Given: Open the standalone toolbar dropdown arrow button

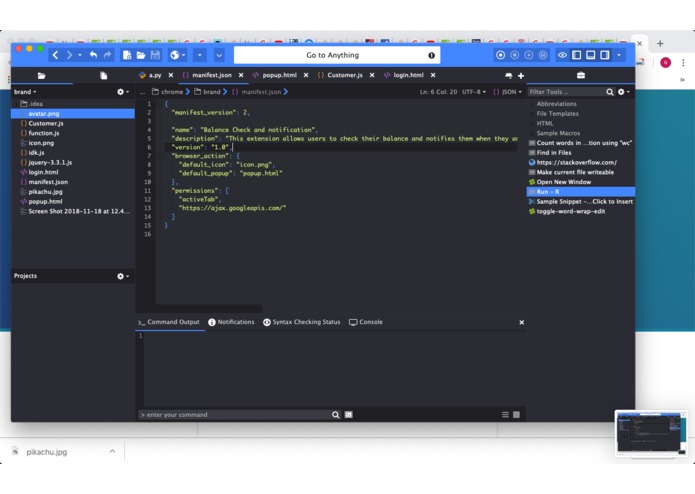Looking at the screenshot, I should point(199,55).
